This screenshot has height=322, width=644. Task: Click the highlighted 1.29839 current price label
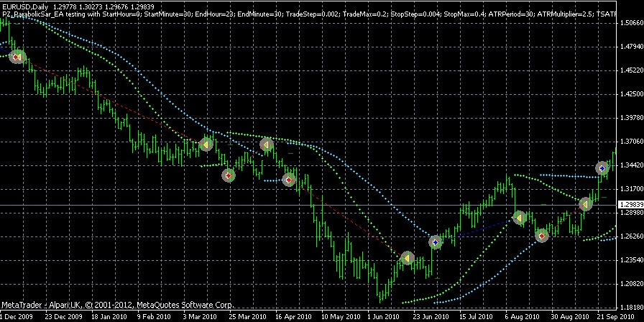point(630,204)
